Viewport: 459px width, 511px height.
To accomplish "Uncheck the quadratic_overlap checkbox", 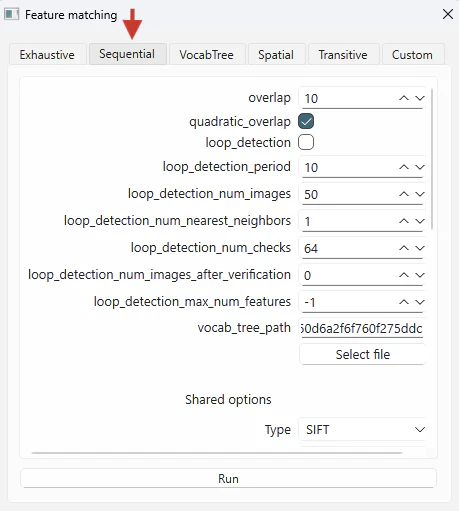I will [x=306, y=121].
